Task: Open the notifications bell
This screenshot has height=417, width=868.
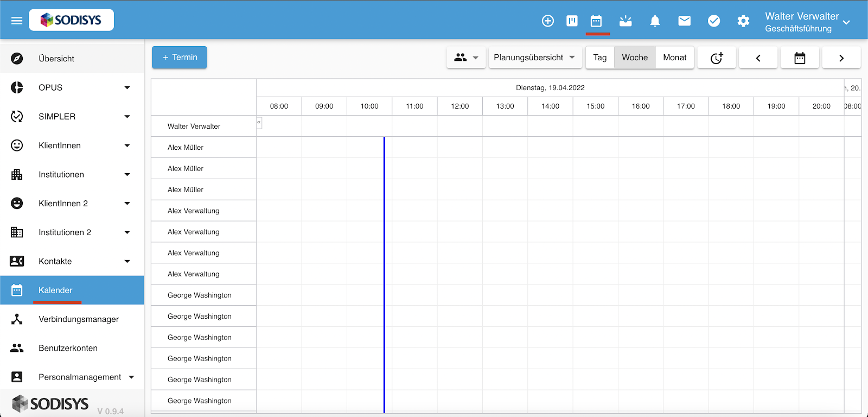Action: [655, 21]
